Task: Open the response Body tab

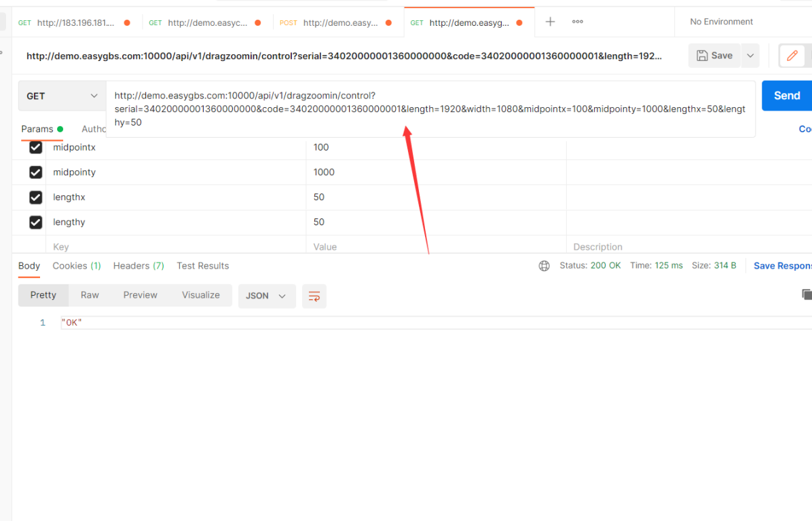Action: pyautogui.click(x=29, y=266)
